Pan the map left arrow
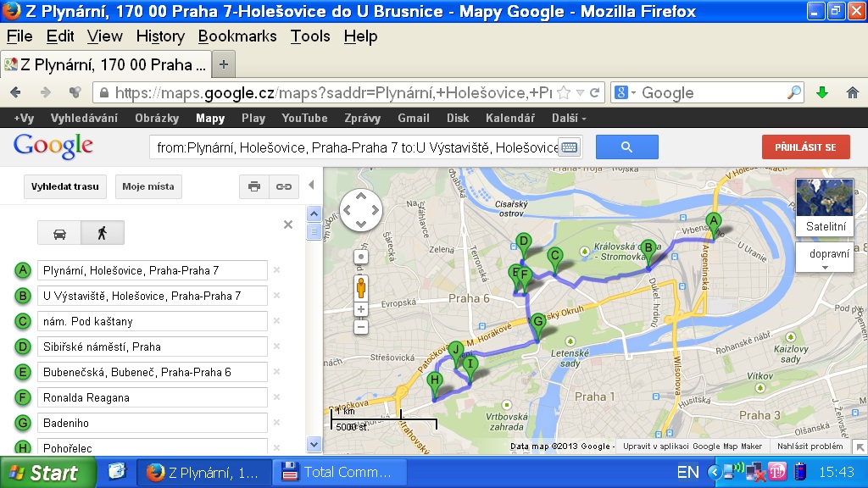Viewport: 868px width, 488px height. 347,210
